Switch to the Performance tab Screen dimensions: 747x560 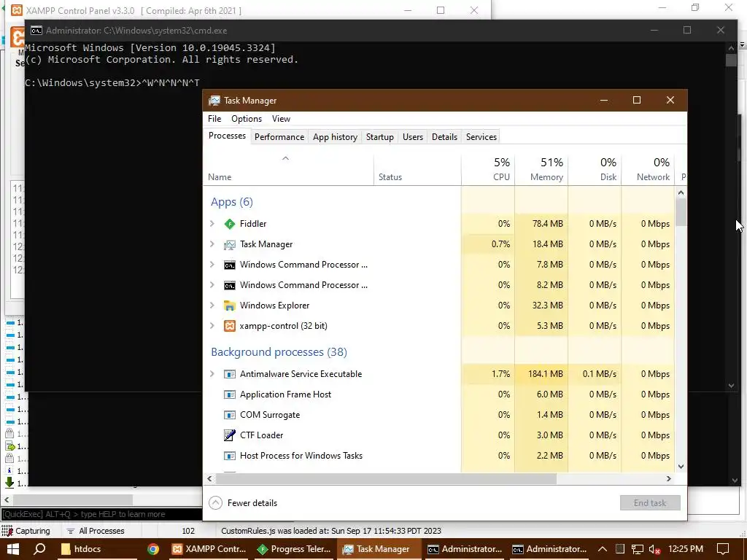coord(279,137)
